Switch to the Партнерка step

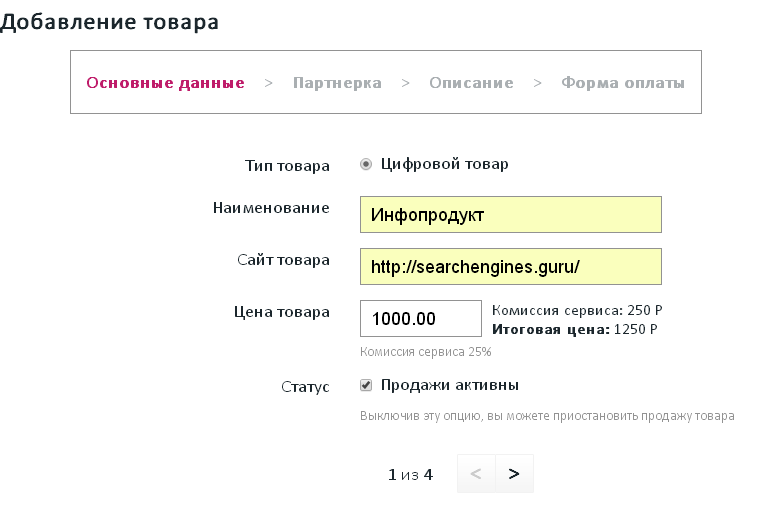337,83
